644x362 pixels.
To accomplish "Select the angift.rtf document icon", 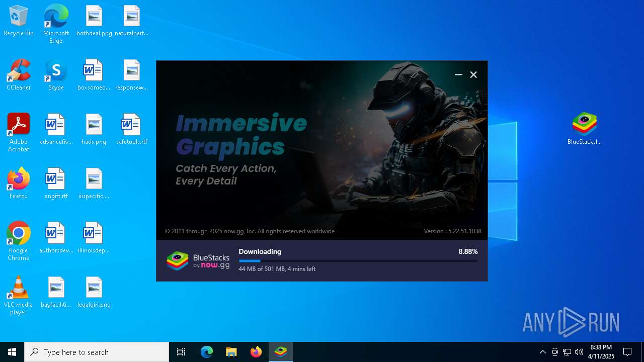I will pyautogui.click(x=56, y=184).
